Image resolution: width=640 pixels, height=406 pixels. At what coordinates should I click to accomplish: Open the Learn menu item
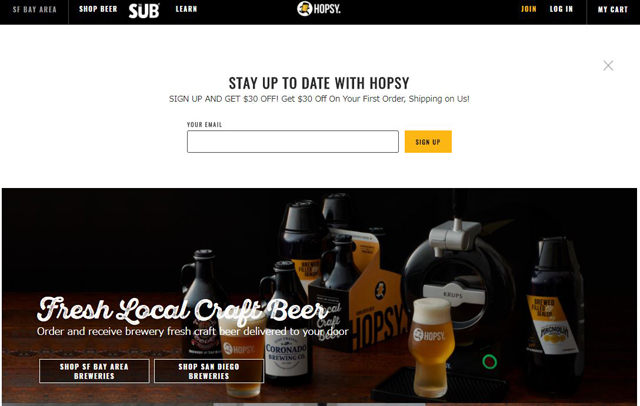pos(186,9)
